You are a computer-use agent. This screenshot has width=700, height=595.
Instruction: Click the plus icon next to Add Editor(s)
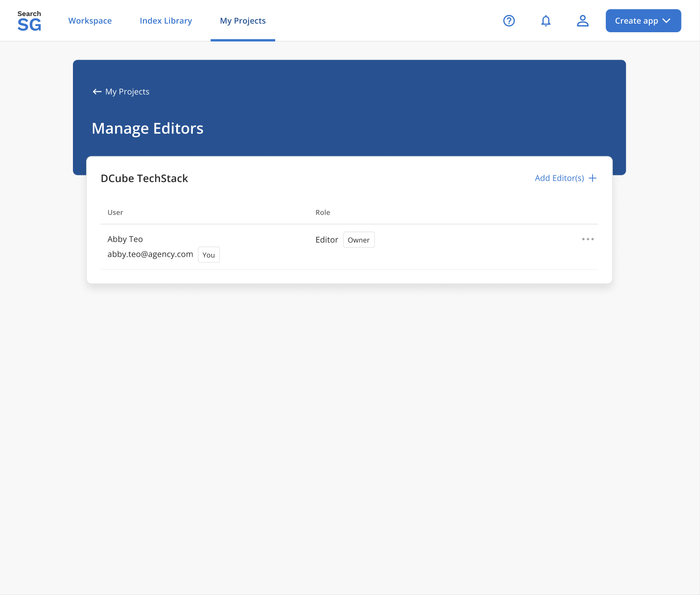click(x=592, y=178)
